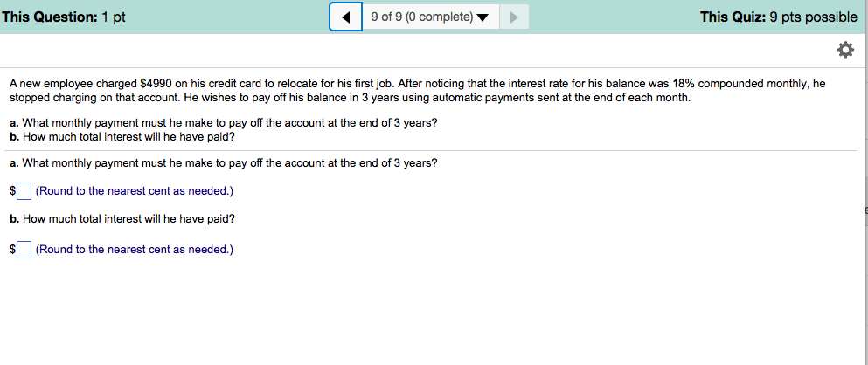The image size is (868, 365).
Task: Focus the total interest answer box
Action: point(24,250)
